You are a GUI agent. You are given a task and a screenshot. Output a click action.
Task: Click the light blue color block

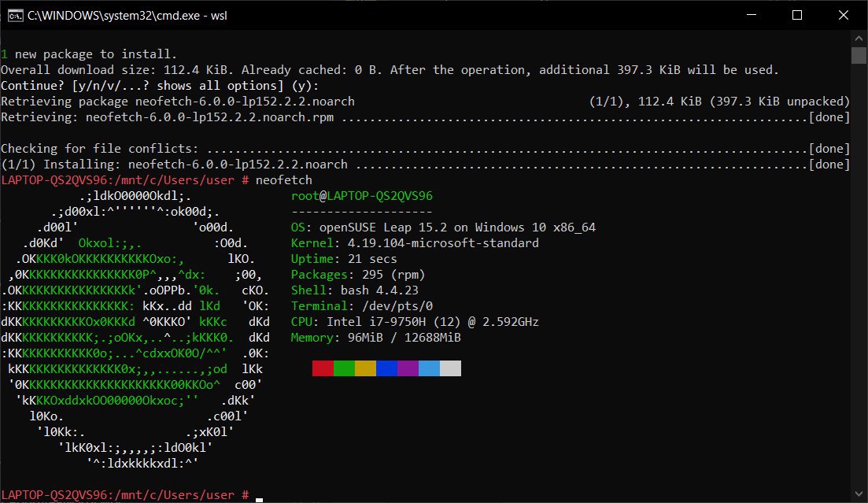click(429, 368)
